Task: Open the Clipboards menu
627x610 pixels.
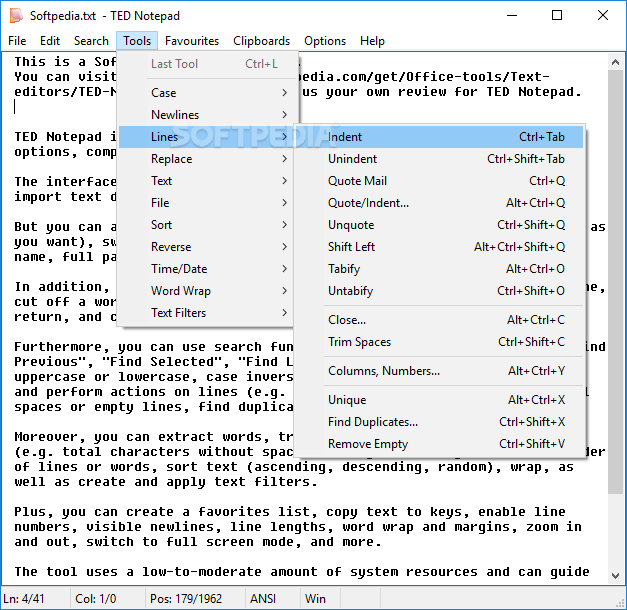Action: [x=261, y=41]
